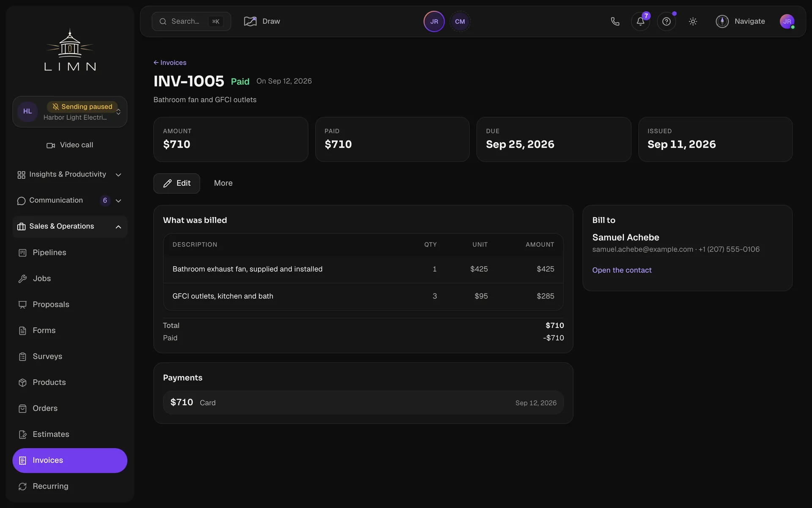Expand Insights & Productivity section

(70, 174)
